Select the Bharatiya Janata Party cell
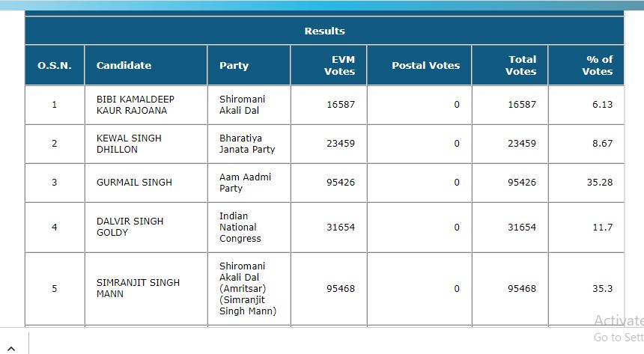The width and height of the screenshot is (644, 354). pos(247,144)
